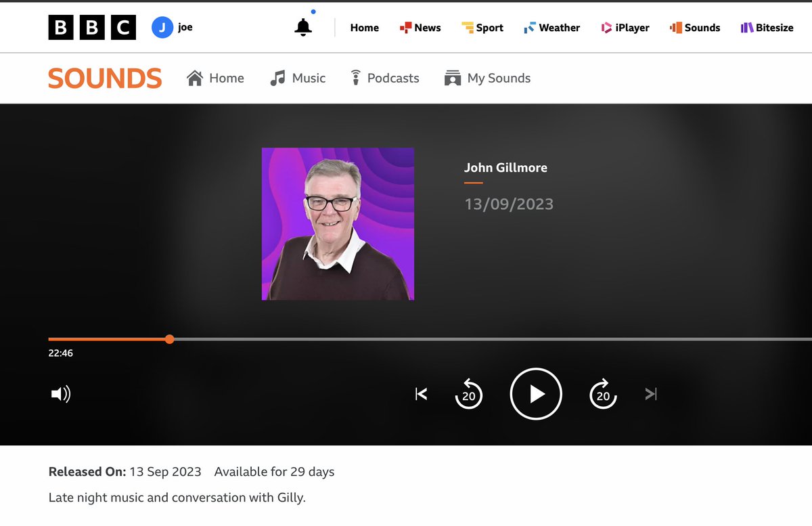
Task: Open BBC Sounds in top bar
Action: point(695,28)
